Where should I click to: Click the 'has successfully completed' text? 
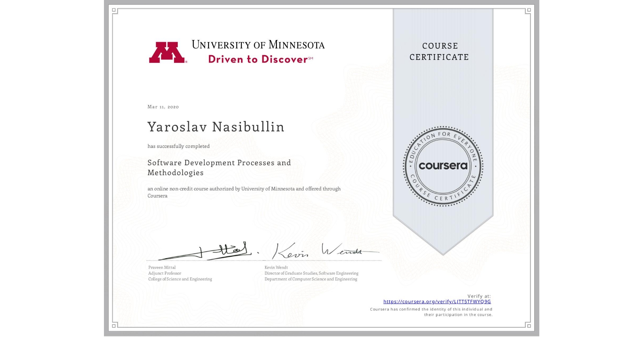pos(178,146)
